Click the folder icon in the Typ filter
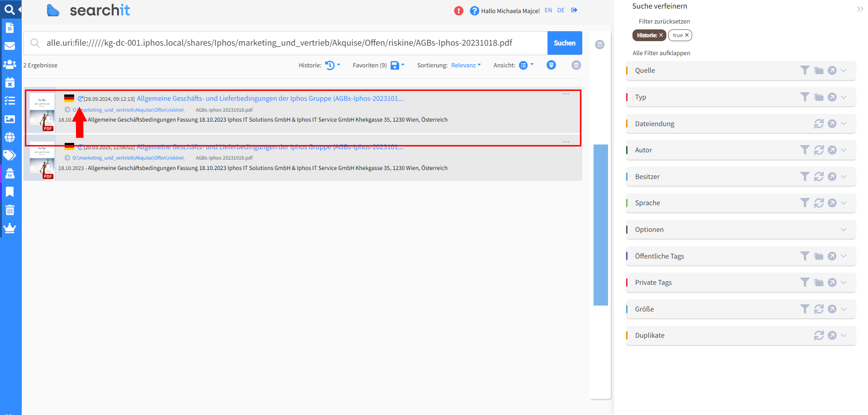Viewport: 868px width, 415px height. coord(819,97)
